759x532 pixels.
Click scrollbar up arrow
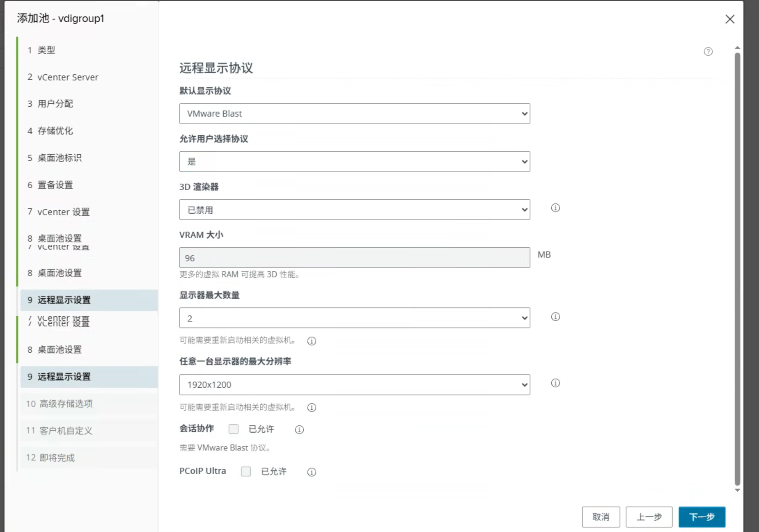[737, 48]
